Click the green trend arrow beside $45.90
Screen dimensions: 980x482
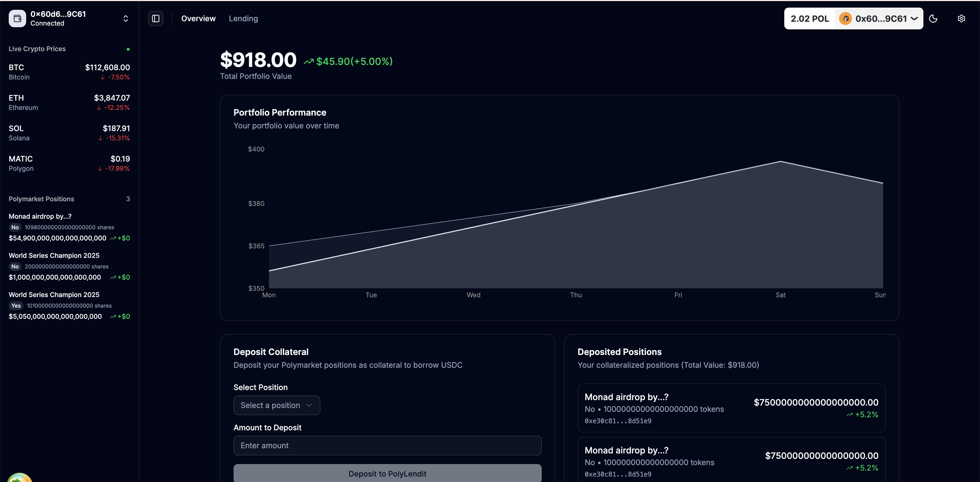pyautogui.click(x=308, y=61)
